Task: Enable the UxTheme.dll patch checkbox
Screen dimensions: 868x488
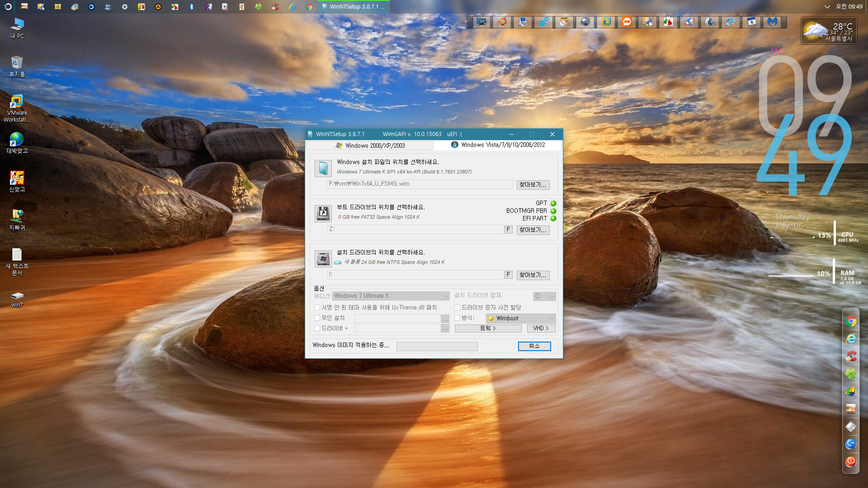Action: 317,308
